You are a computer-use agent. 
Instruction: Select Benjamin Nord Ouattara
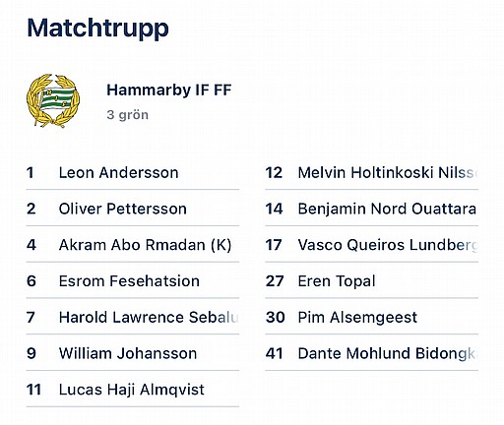pos(371,209)
